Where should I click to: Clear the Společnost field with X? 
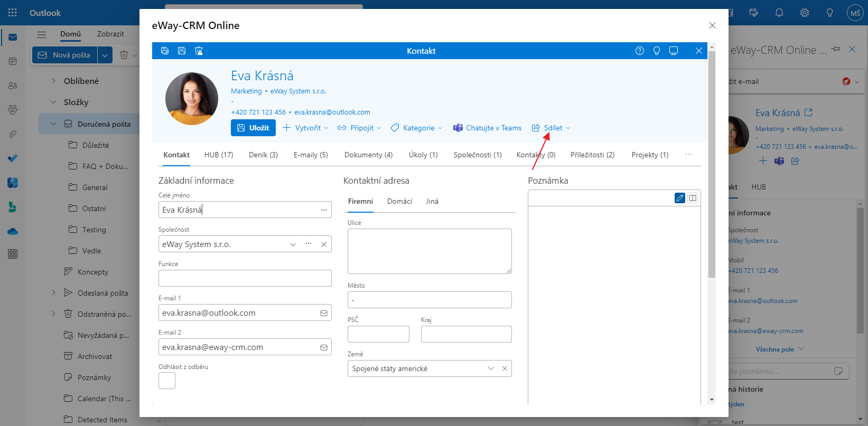point(324,244)
